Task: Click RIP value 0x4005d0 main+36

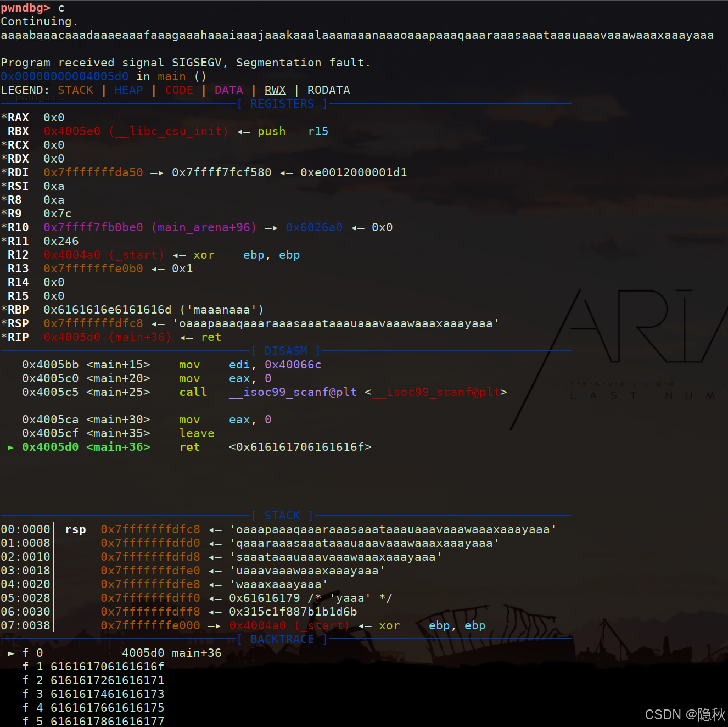Action: 108,337
